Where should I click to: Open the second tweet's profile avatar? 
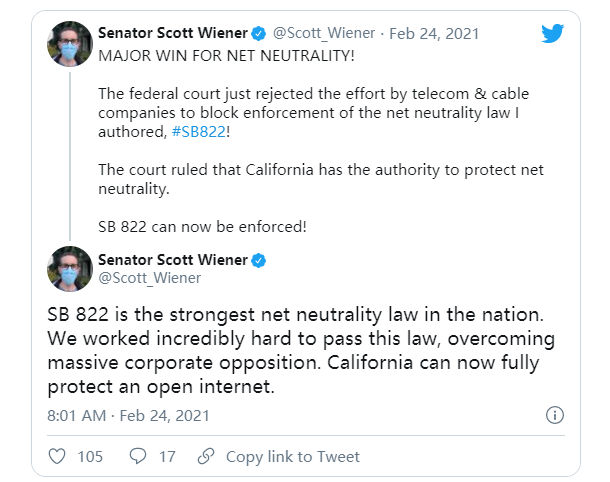70,269
